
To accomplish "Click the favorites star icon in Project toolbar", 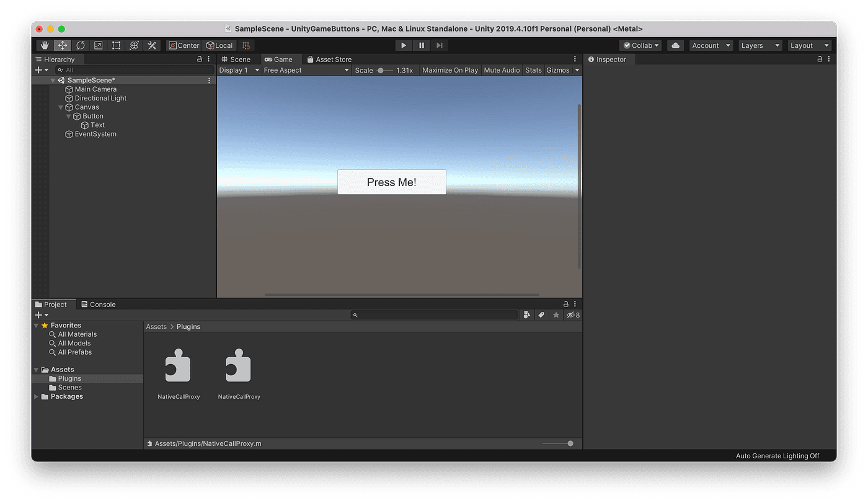I will pos(556,315).
